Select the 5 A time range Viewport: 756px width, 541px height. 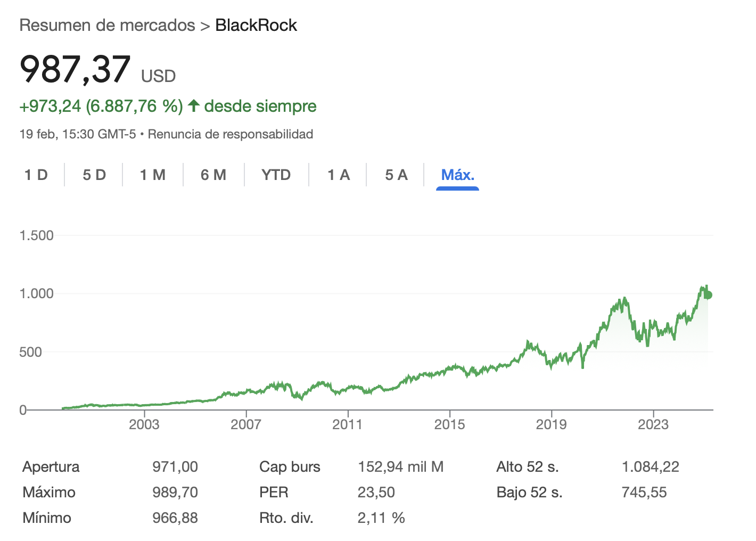coord(396,175)
